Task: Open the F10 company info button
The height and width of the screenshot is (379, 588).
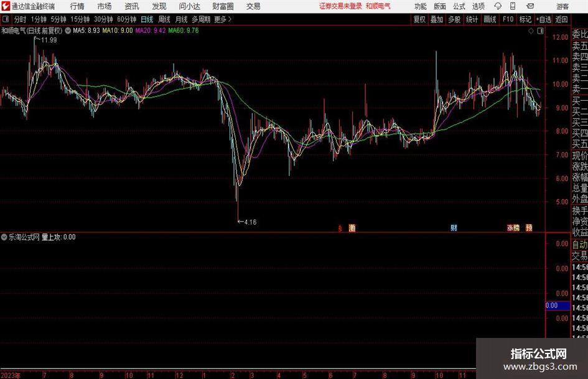Action: click(508, 19)
